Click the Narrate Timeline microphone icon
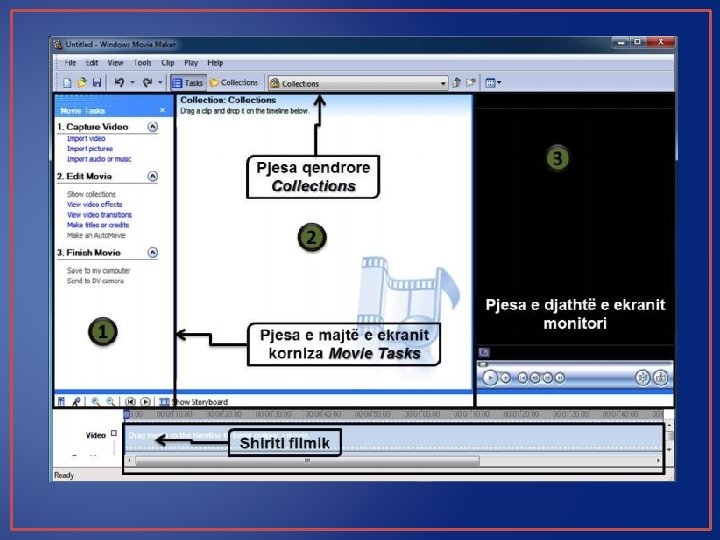Screen dimensions: 720x540 tap(76, 402)
